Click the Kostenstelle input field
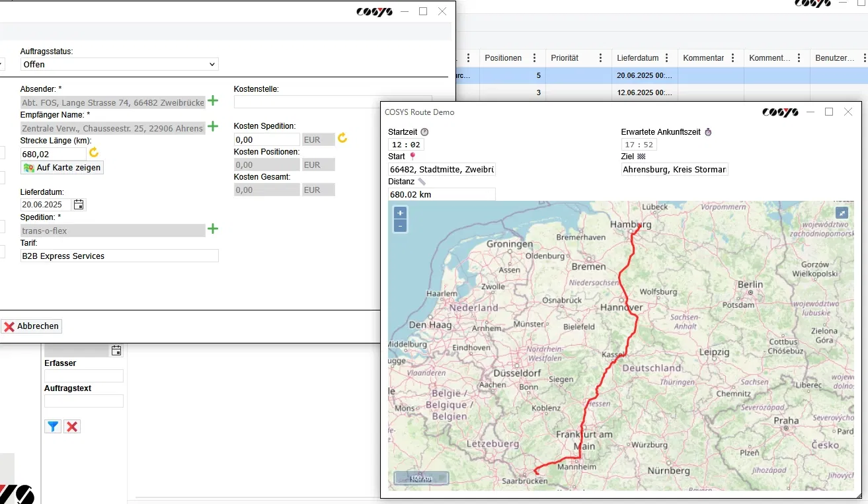 [333, 102]
